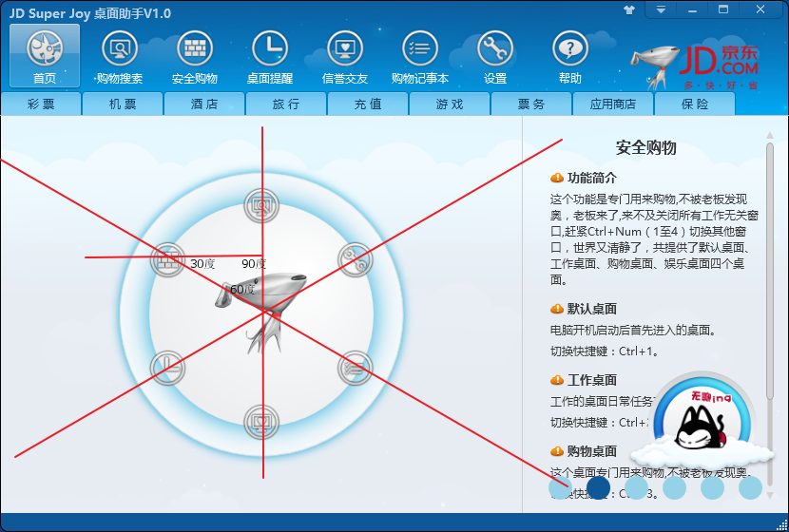Click the skin shirt icon in title bar

(x=629, y=9)
